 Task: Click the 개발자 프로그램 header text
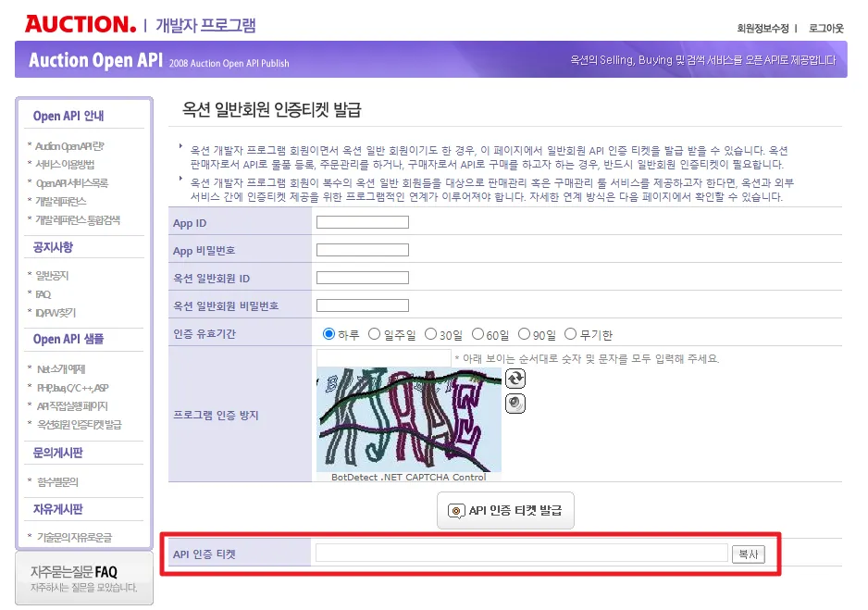click(205, 26)
